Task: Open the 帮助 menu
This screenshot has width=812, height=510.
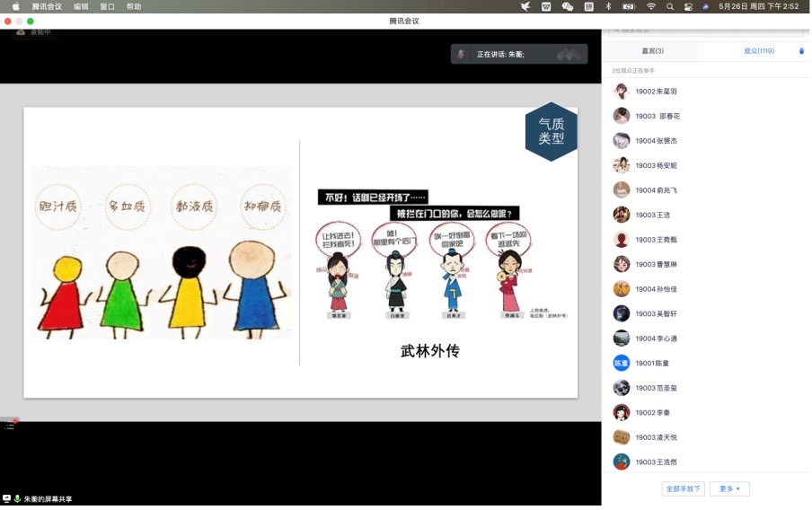Action: (134, 6)
